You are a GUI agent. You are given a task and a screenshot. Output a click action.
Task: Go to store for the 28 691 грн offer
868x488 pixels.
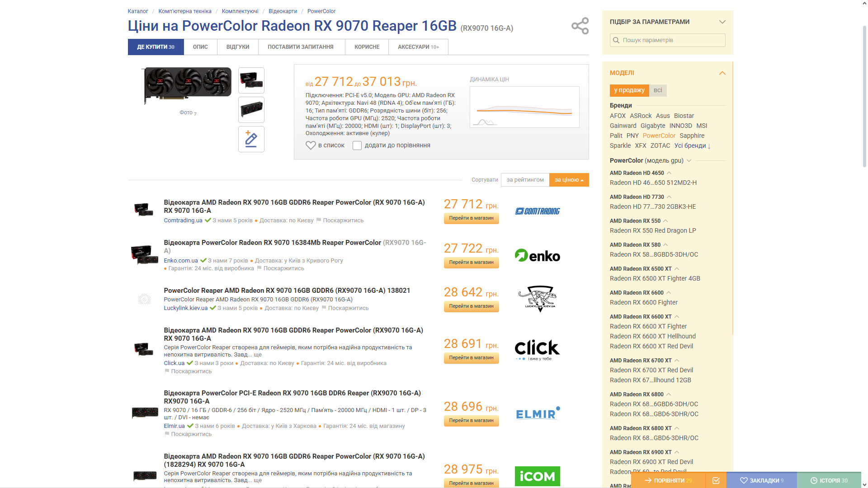pyautogui.click(x=472, y=358)
